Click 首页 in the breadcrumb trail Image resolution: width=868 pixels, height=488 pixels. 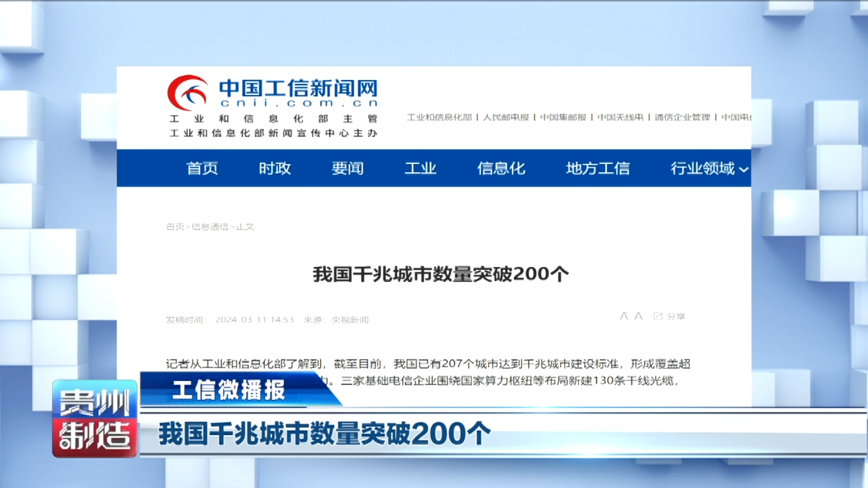point(175,226)
